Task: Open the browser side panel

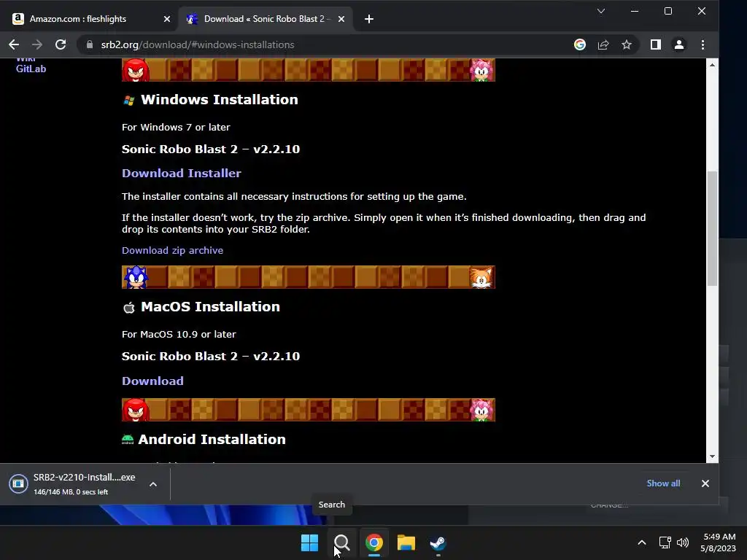Action: [656, 44]
